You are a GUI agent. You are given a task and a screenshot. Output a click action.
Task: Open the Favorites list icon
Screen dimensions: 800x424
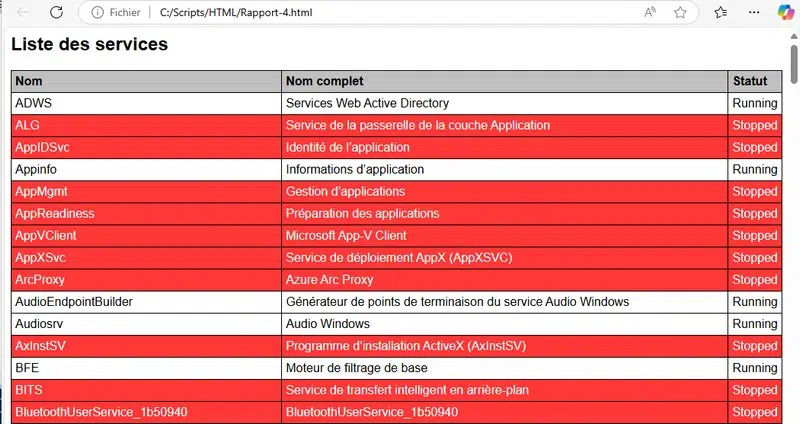[721, 13]
